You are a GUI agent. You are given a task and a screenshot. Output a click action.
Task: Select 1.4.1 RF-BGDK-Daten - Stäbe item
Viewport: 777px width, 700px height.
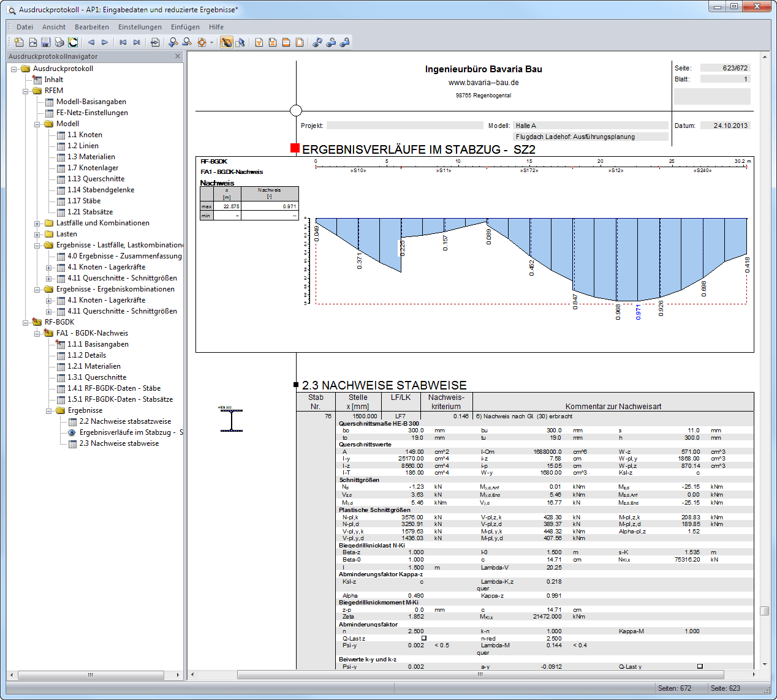[x=114, y=388]
